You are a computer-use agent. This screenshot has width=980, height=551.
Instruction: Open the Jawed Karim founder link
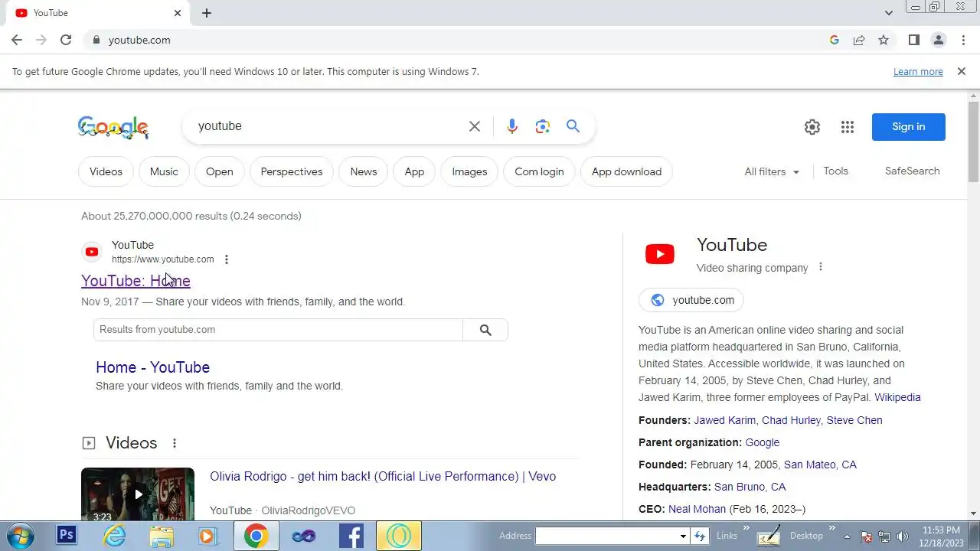[x=724, y=420]
